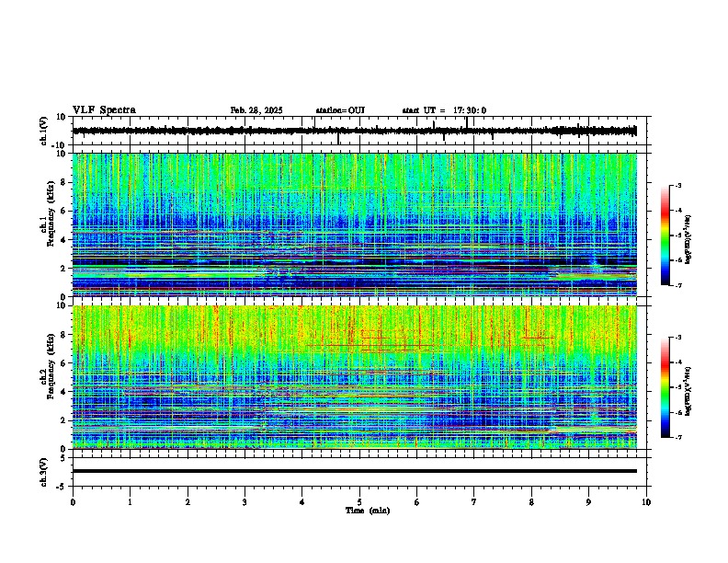The height and width of the screenshot is (563, 728).
Task: Click the "ch.1(V)" waveform axis label
Action: pos(43,131)
